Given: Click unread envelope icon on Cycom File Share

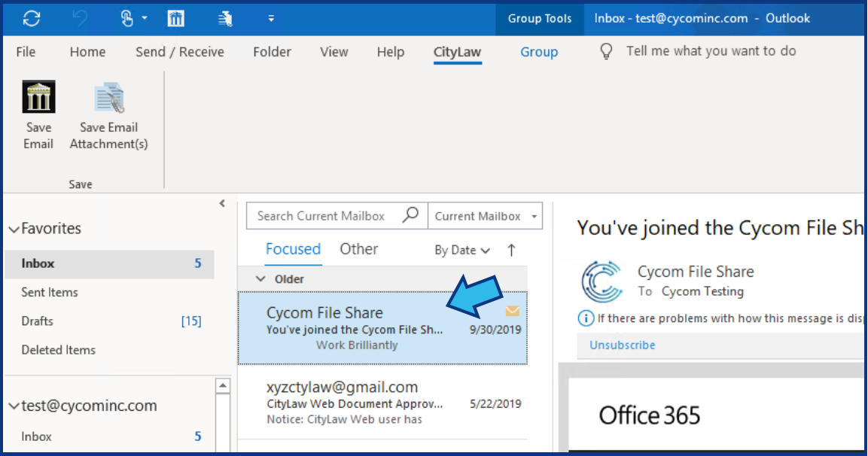Looking at the screenshot, I should coord(513,312).
